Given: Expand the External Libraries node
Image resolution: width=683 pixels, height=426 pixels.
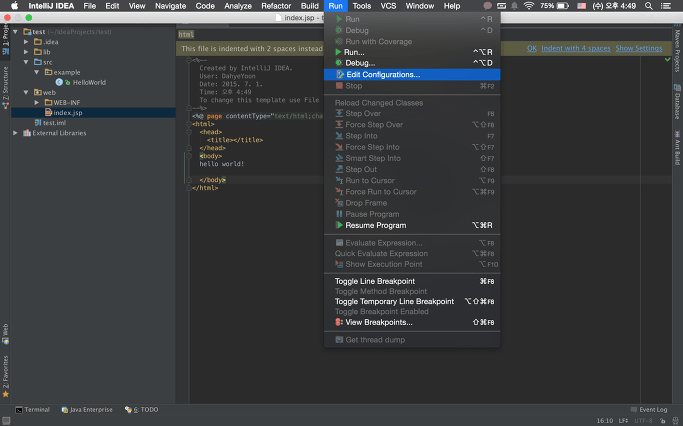Looking at the screenshot, I should click(15, 132).
